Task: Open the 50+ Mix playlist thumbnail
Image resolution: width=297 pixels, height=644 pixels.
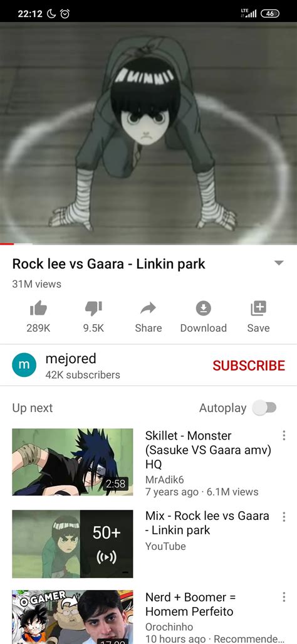Action: coord(73,544)
